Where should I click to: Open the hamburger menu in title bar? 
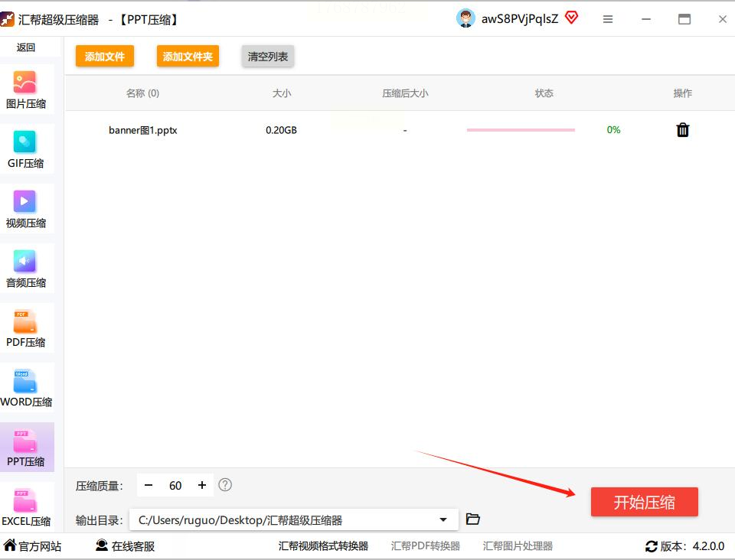pos(607,19)
